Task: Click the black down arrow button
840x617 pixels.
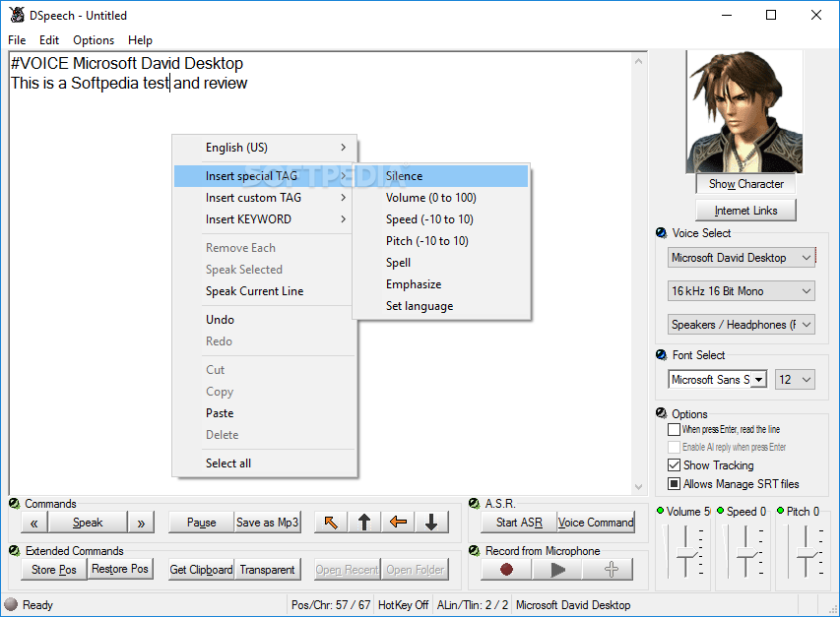Action: (431, 523)
